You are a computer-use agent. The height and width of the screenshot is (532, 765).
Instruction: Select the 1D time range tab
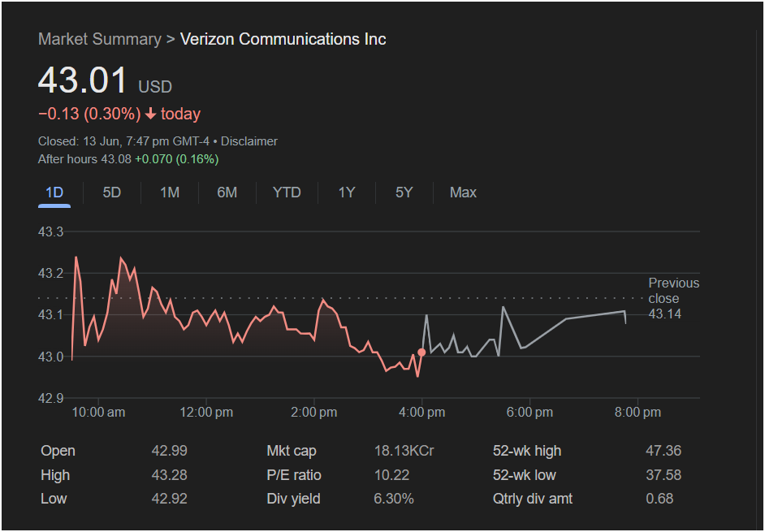tap(54, 192)
